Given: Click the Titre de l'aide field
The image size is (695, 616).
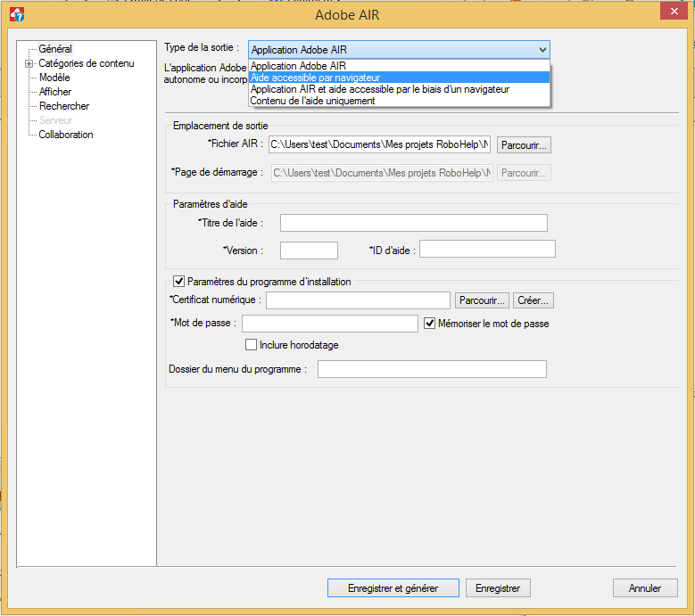Looking at the screenshot, I should click(x=413, y=223).
